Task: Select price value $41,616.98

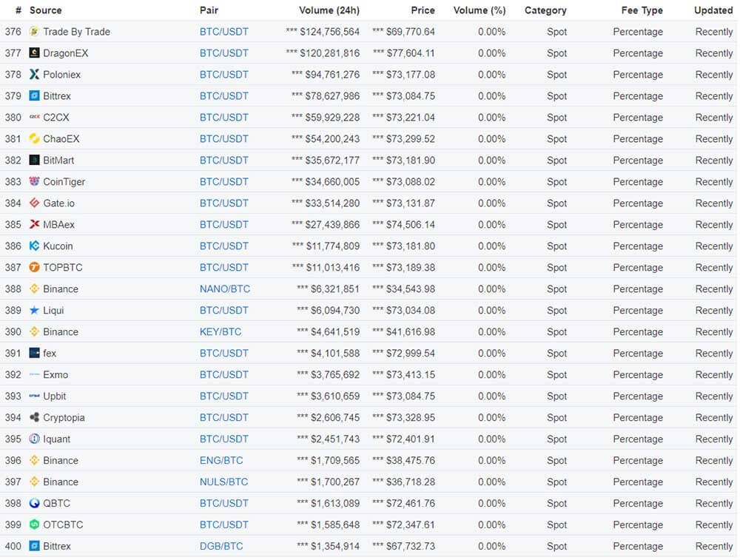Action: point(411,331)
